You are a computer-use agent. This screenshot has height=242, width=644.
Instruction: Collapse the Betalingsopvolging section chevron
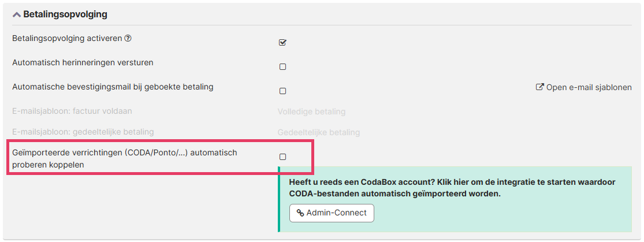click(17, 15)
